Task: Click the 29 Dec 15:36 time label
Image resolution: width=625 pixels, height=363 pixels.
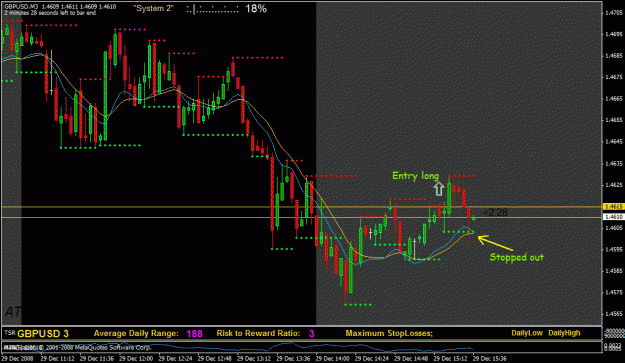Action: pos(490,359)
